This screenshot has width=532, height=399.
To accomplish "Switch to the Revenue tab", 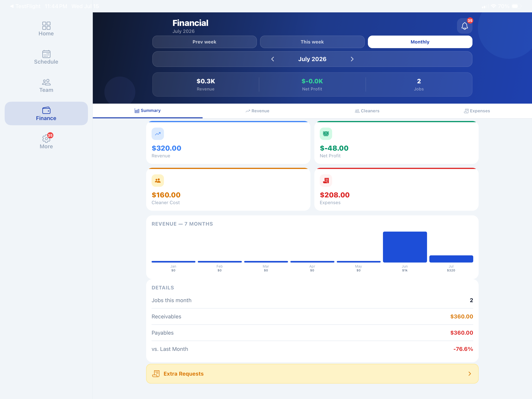I will pyautogui.click(x=257, y=111).
